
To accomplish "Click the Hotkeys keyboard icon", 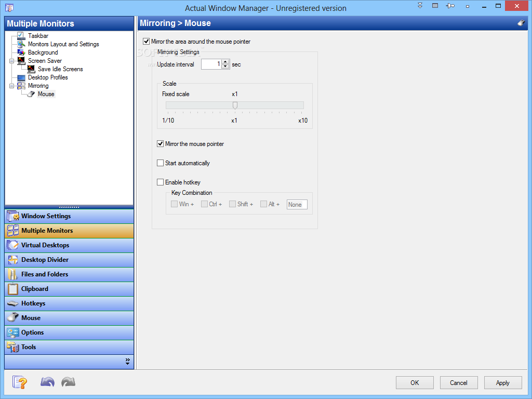I will pos(13,303).
